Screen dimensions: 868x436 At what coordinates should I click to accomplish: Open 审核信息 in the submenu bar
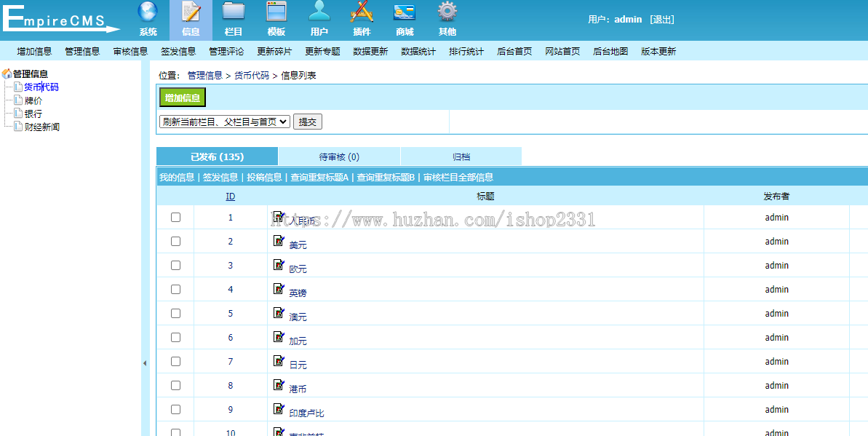click(131, 51)
